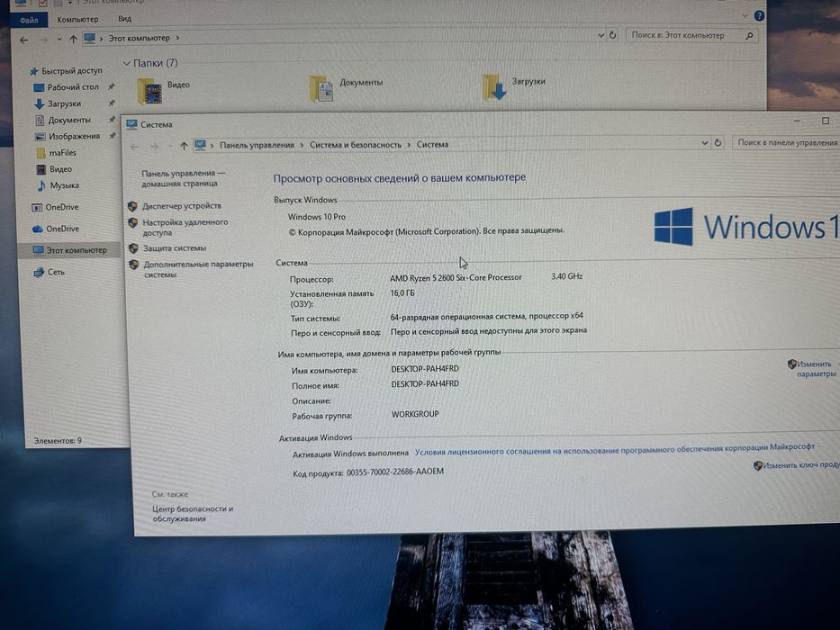Collapse the Папки (7) group
The image size is (840, 630).
point(127,63)
